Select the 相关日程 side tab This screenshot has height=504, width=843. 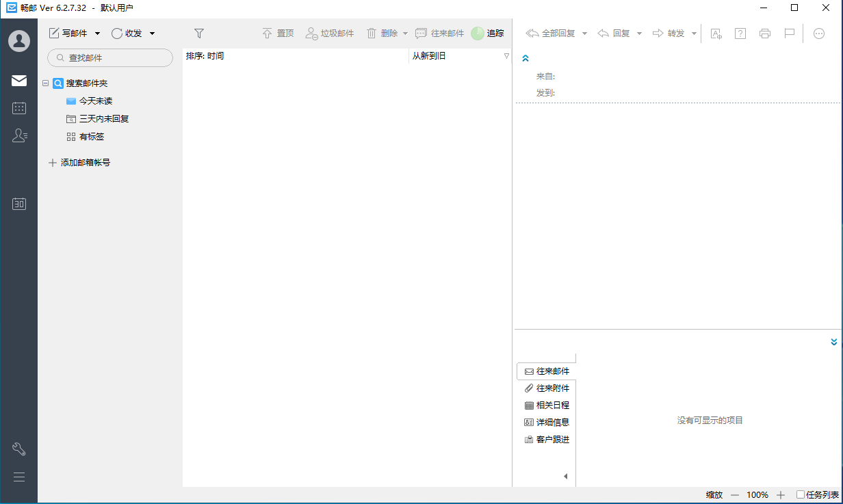[547, 406]
